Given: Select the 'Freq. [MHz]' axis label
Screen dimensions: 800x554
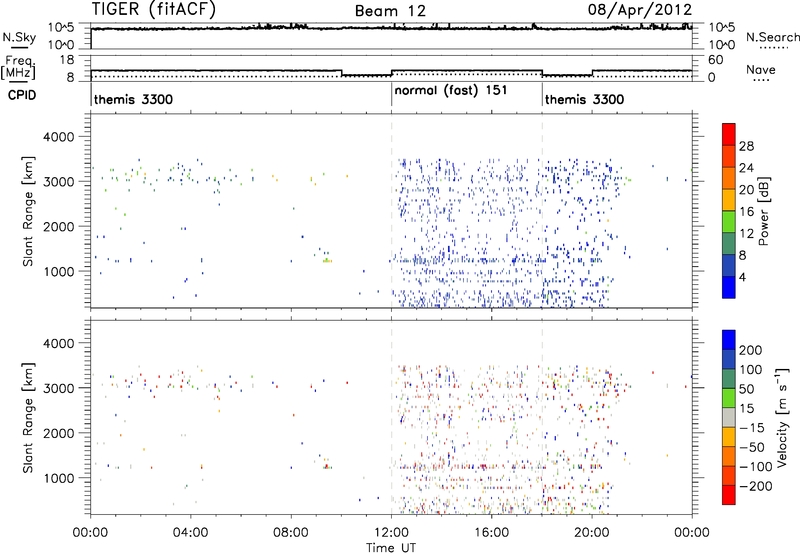Looking at the screenshot, I should 18,68.
